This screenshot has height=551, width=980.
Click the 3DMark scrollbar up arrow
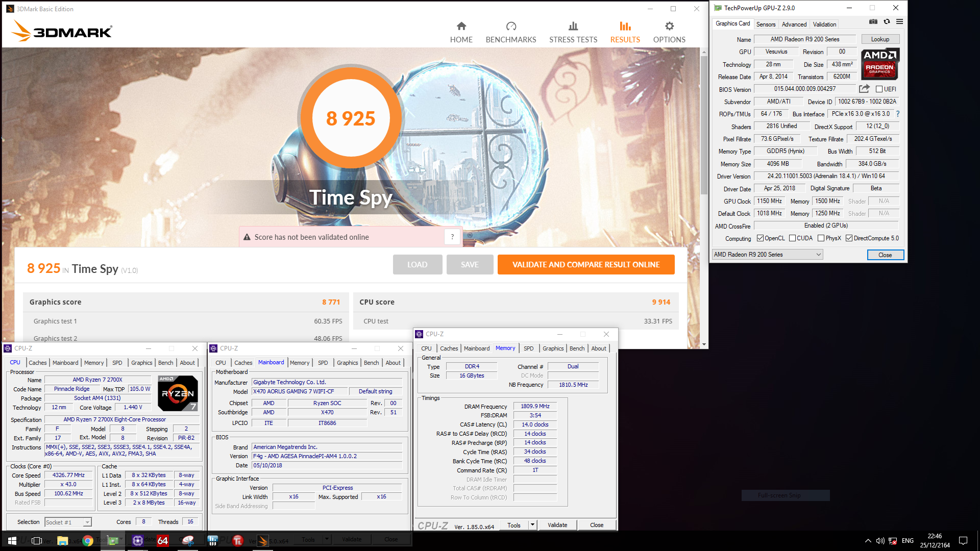tap(704, 52)
